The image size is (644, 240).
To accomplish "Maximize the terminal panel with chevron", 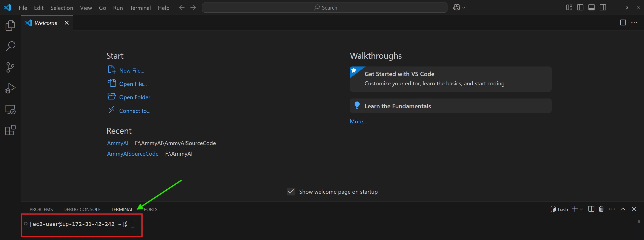I will pos(623,209).
